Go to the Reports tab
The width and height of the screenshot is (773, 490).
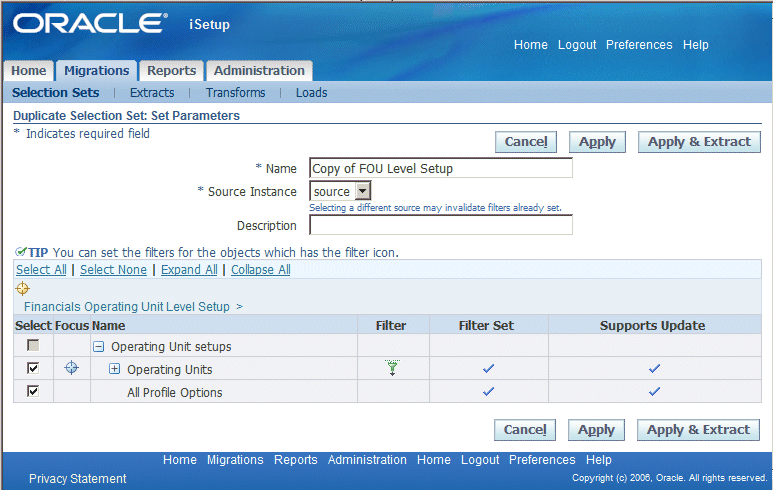tap(172, 70)
